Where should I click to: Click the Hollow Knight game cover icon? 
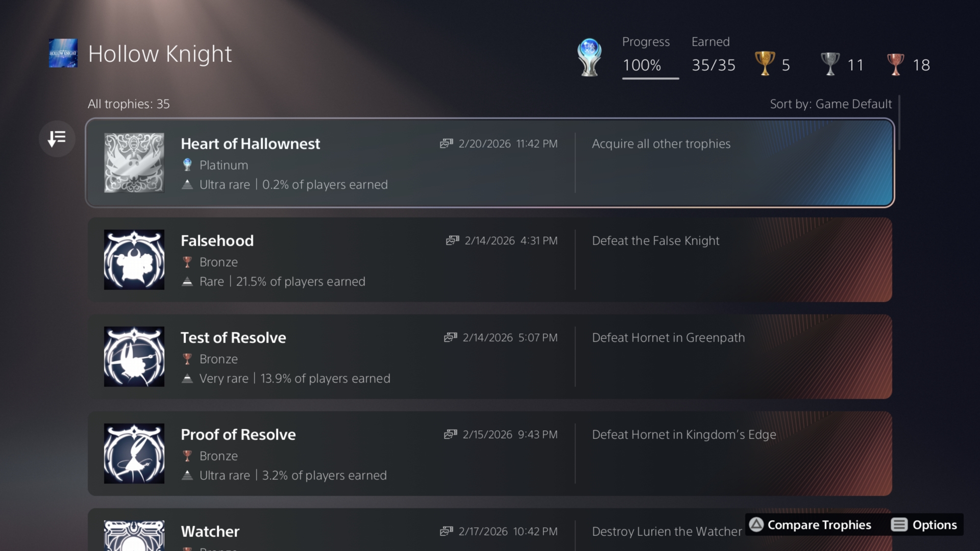(x=63, y=53)
